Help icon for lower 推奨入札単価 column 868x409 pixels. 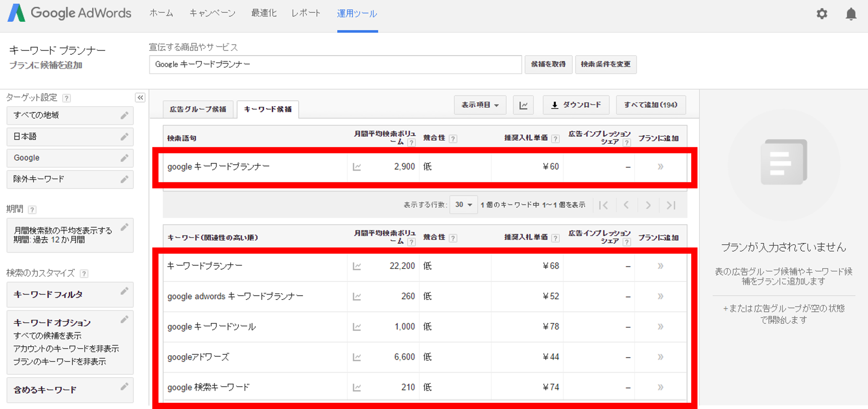(x=555, y=238)
